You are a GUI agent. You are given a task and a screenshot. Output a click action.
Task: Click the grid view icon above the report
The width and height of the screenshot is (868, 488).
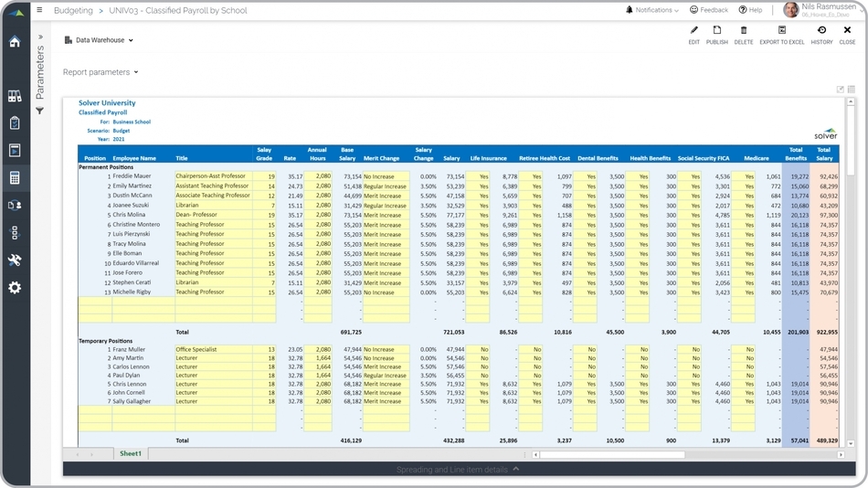pyautogui.click(x=852, y=90)
